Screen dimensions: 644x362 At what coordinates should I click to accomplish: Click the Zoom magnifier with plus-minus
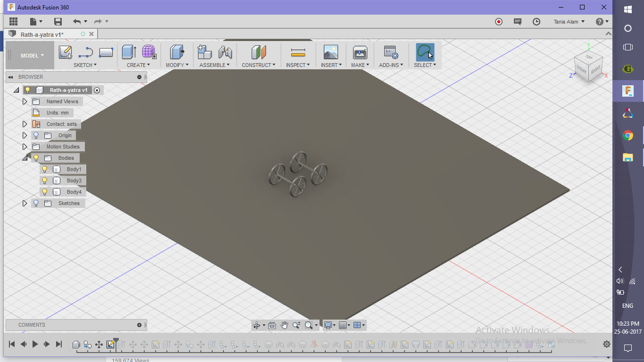coord(297,325)
